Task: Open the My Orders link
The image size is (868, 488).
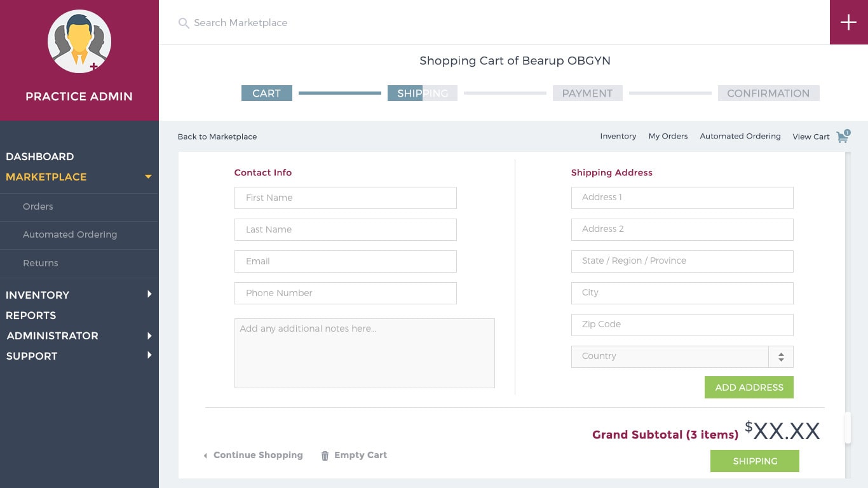Action: [x=668, y=136]
